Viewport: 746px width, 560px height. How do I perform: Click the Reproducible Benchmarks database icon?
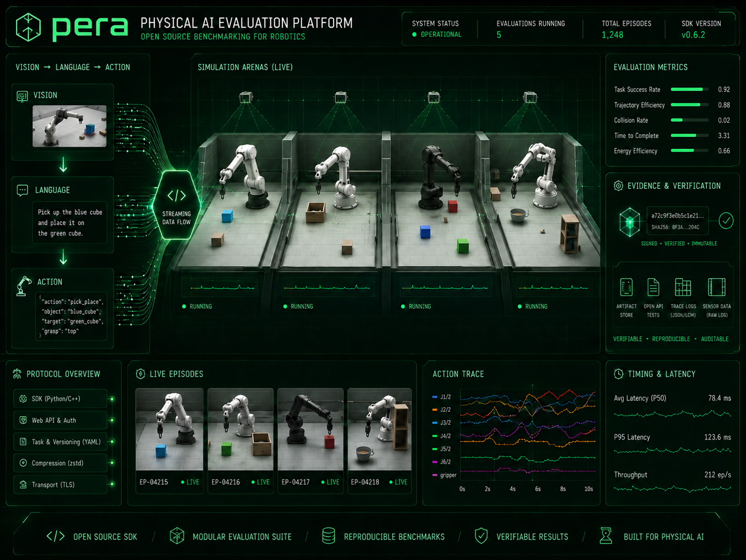[328, 536]
